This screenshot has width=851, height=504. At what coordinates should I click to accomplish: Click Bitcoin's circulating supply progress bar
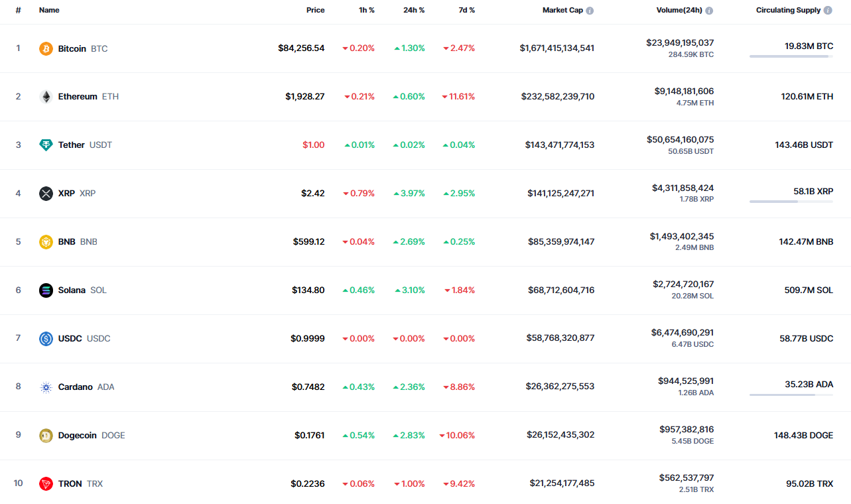point(791,57)
